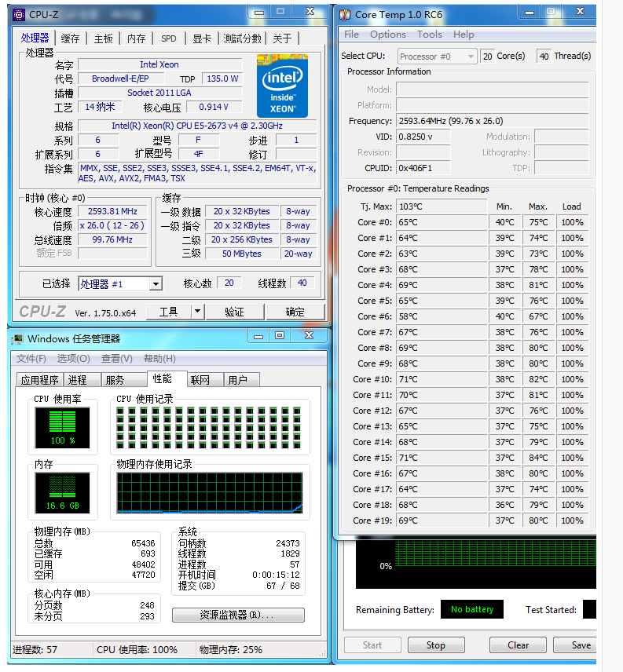Click the Stop button in the test window

tap(435, 645)
